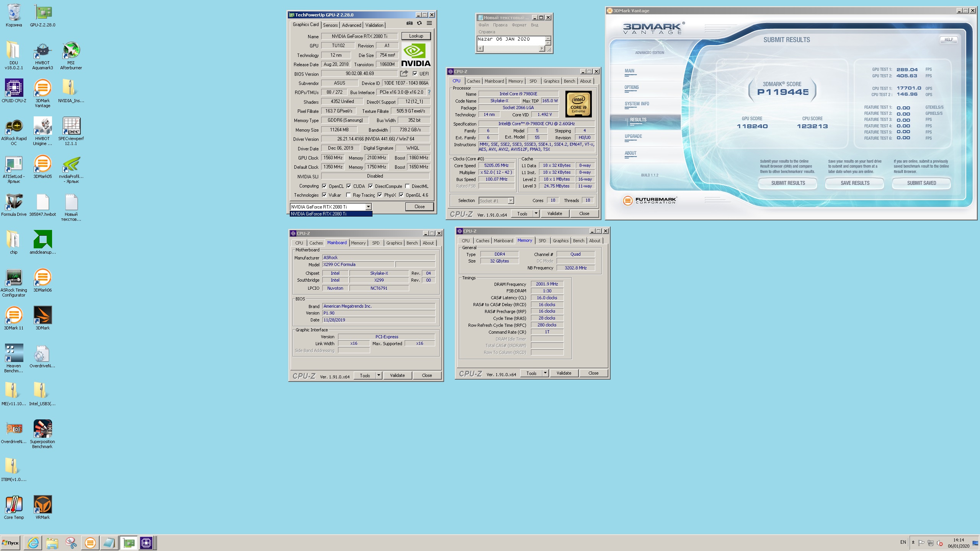The width and height of the screenshot is (980, 551).
Task: Toggle PhysX checkbox in GPU-Z
Action: pos(380,195)
